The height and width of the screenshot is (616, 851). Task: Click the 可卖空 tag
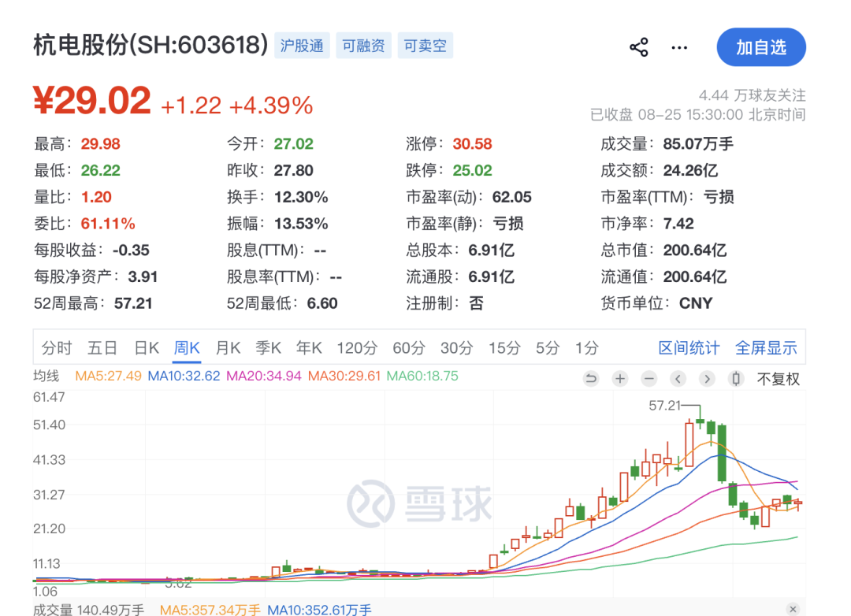pos(425,46)
